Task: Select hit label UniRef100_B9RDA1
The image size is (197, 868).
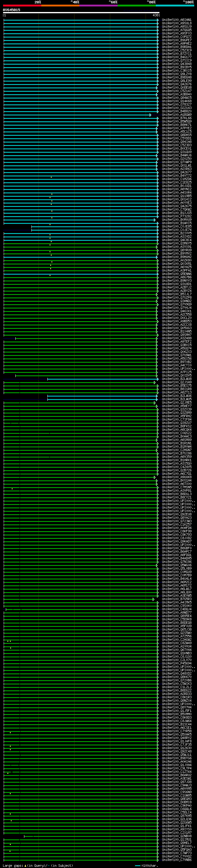Action: point(177,47)
